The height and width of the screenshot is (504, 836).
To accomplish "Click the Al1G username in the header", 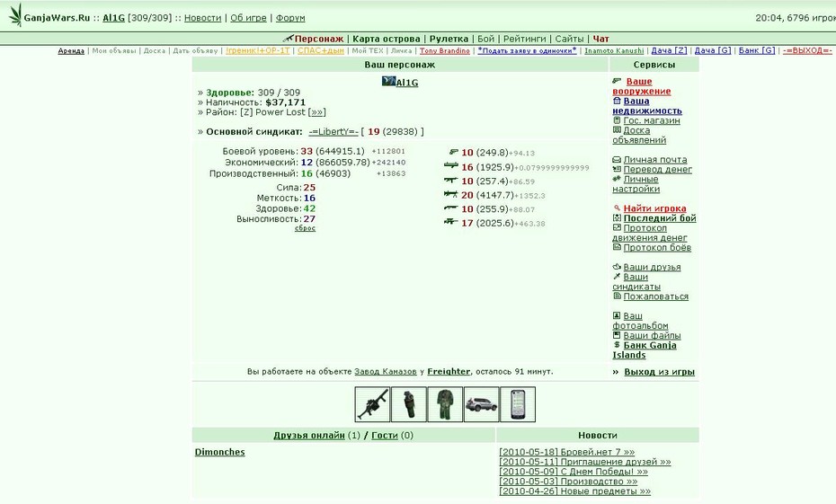I will click(113, 18).
